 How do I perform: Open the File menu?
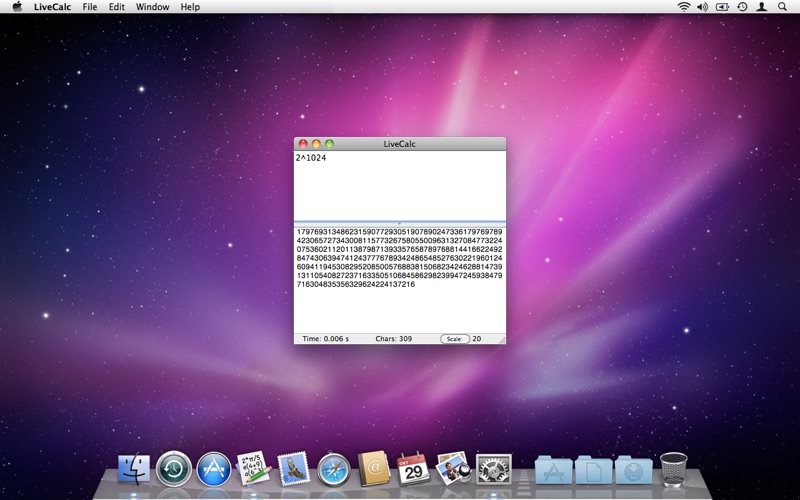point(90,7)
